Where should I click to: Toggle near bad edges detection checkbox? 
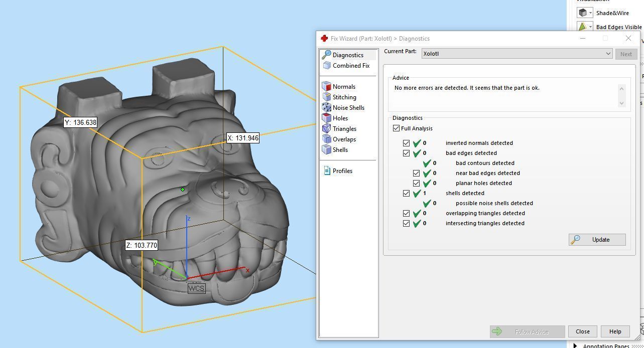[x=417, y=173]
